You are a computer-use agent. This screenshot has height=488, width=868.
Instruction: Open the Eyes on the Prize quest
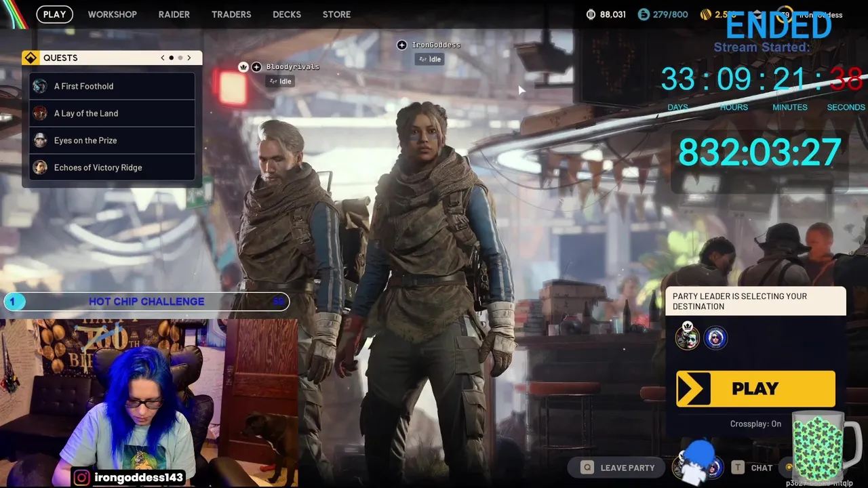click(x=112, y=140)
